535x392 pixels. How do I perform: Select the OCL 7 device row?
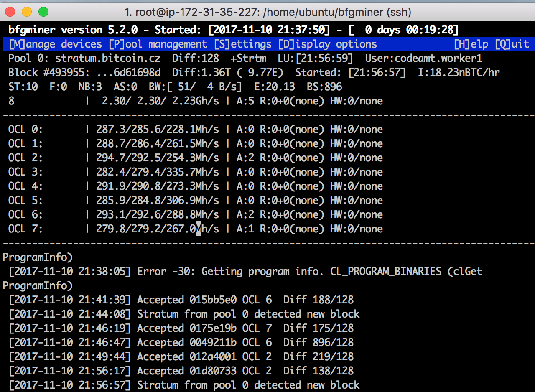[196, 229]
